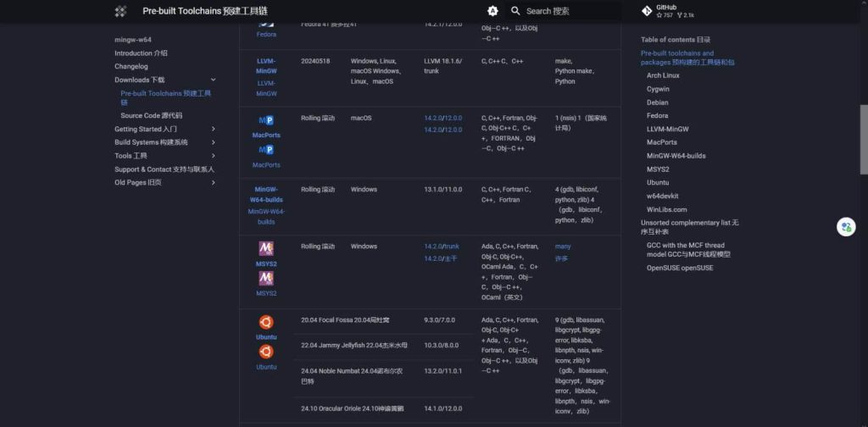
Task: Click the floating translate widget icon
Action: [845, 227]
